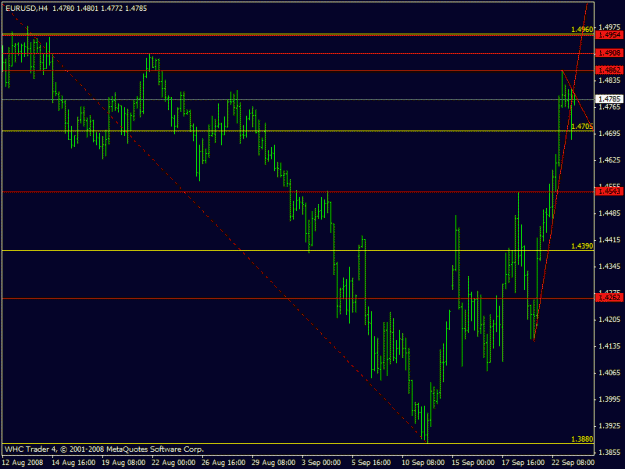Click the yellow 1.4390 line label

[x=582, y=246]
